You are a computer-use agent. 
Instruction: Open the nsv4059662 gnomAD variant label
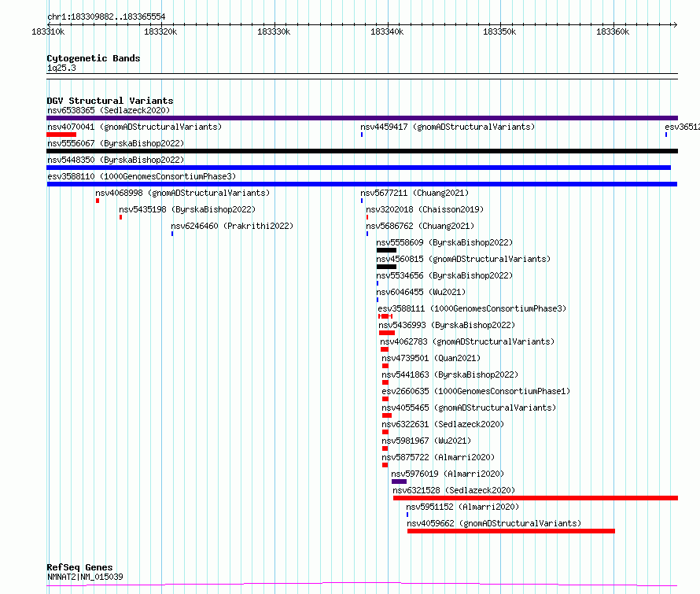click(x=494, y=523)
